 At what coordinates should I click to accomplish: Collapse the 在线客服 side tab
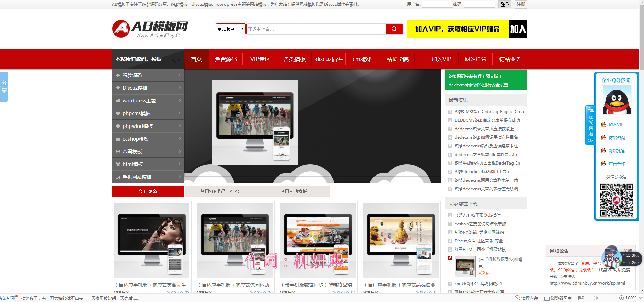[x=590, y=125]
